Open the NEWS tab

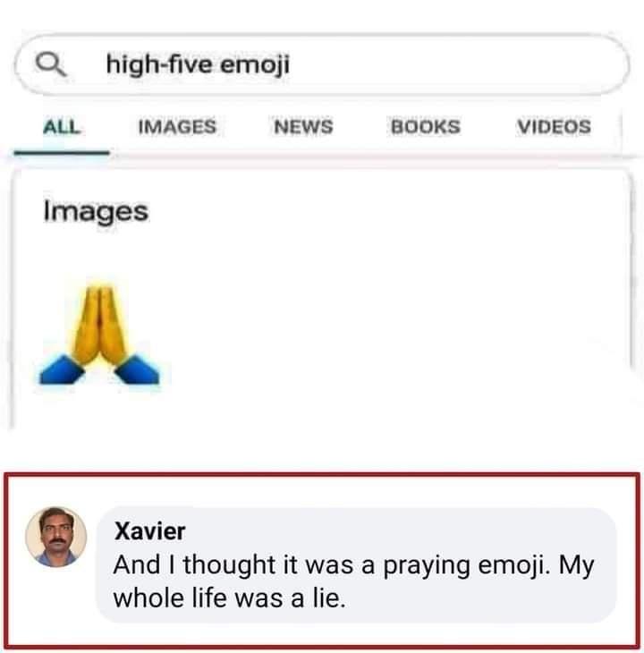pos(302,127)
